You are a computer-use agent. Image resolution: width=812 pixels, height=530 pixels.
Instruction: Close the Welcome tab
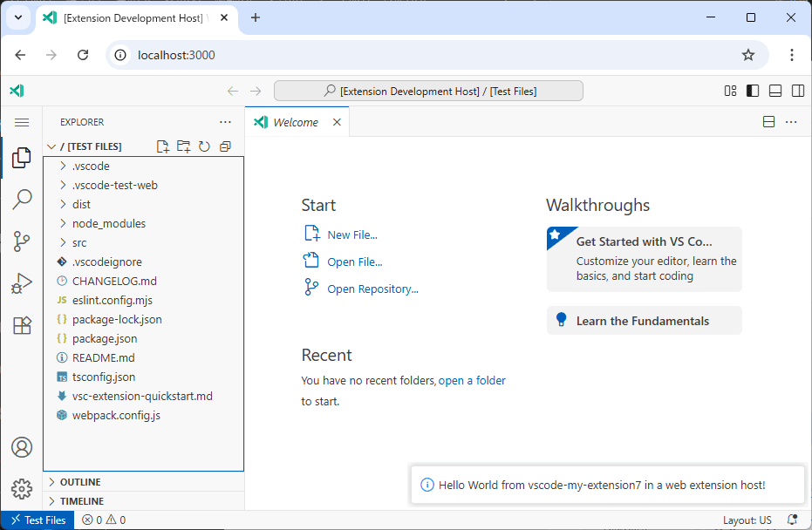coord(337,122)
